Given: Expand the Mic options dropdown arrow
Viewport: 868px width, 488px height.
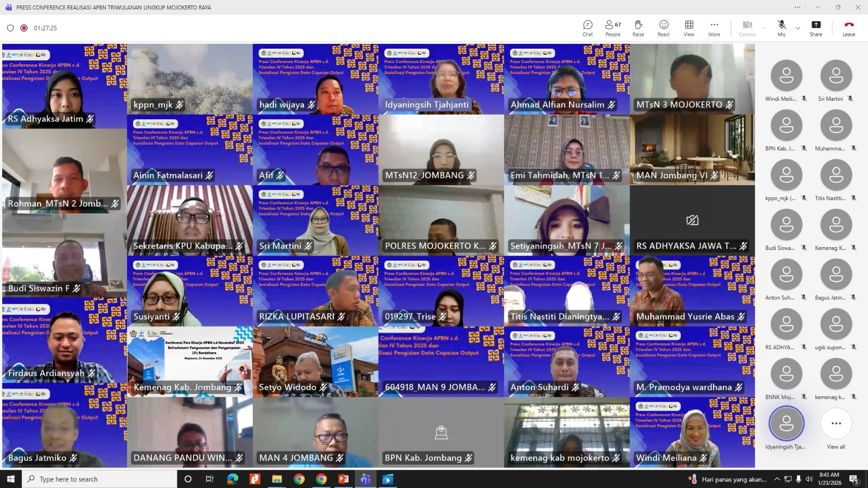Looking at the screenshot, I should (x=797, y=28).
